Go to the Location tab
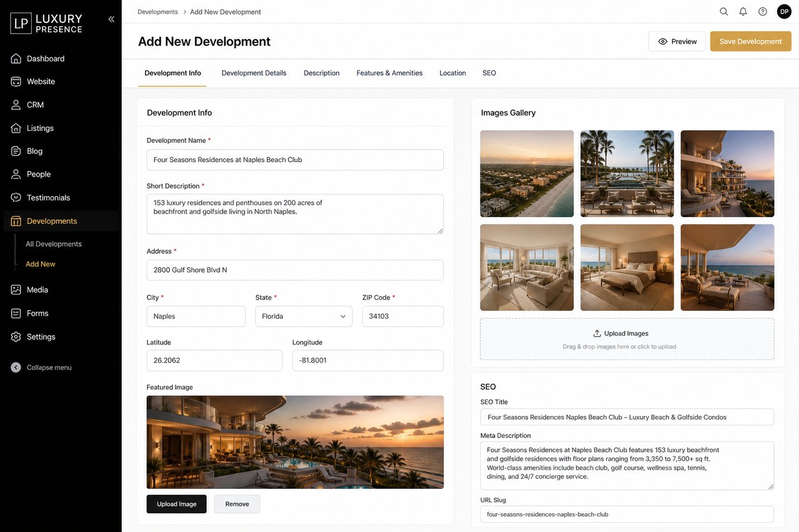Viewport: 799px width, 532px height. [453, 73]
